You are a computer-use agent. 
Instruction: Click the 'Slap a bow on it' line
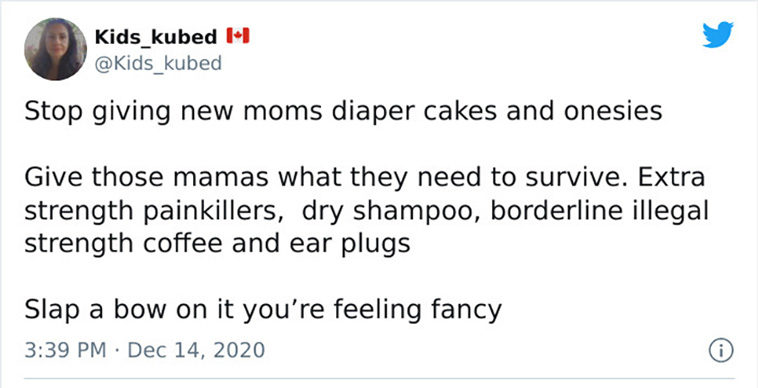click(263, 310)
